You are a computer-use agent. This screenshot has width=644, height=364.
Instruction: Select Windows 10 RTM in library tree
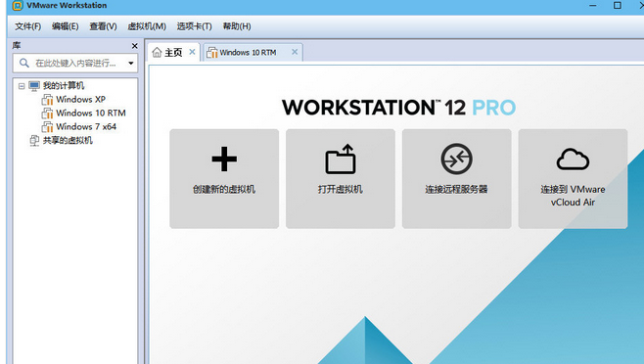tap(91, 113)
